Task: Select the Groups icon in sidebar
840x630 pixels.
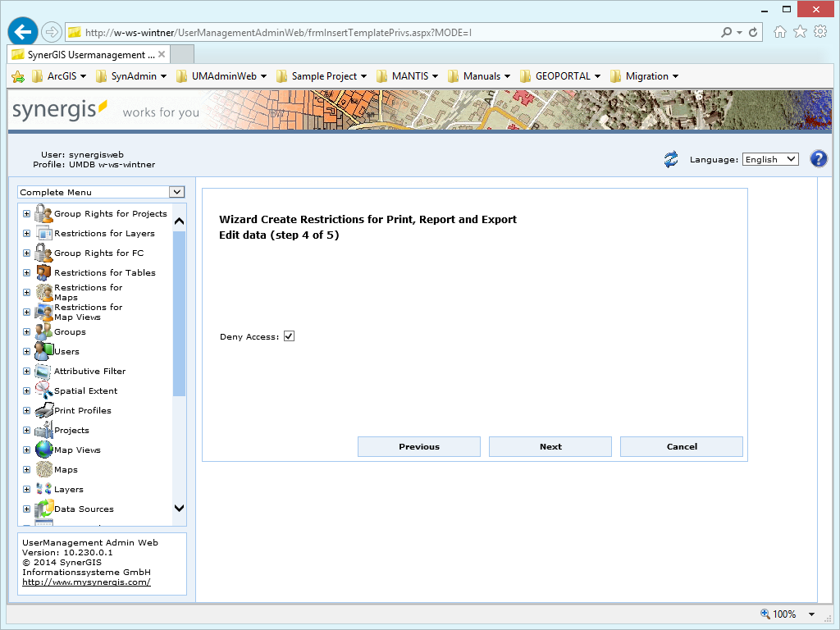Action: click(43, 331)
